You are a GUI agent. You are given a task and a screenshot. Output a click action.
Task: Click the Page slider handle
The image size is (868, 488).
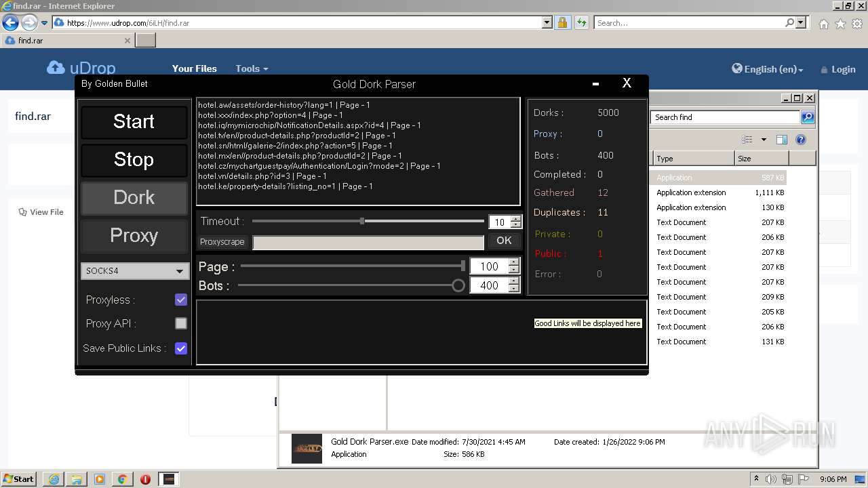463,266
